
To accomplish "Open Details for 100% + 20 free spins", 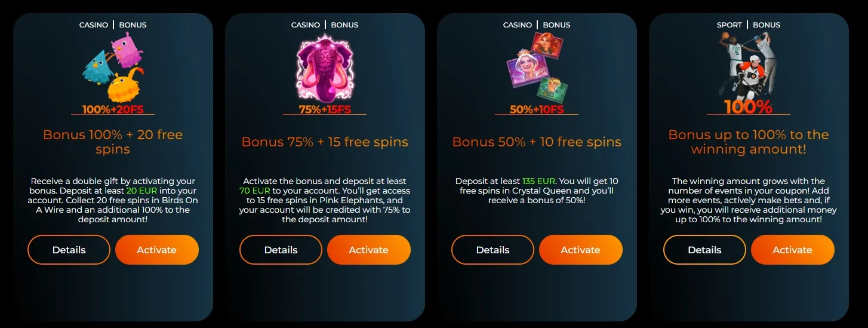I will [69, 250].
